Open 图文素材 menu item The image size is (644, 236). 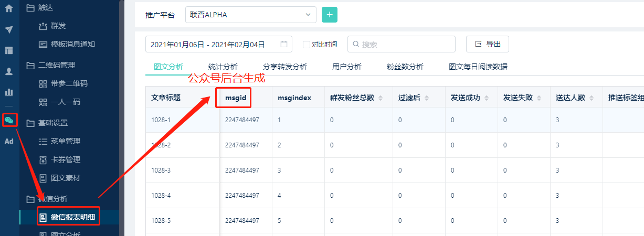pos(60,178)
